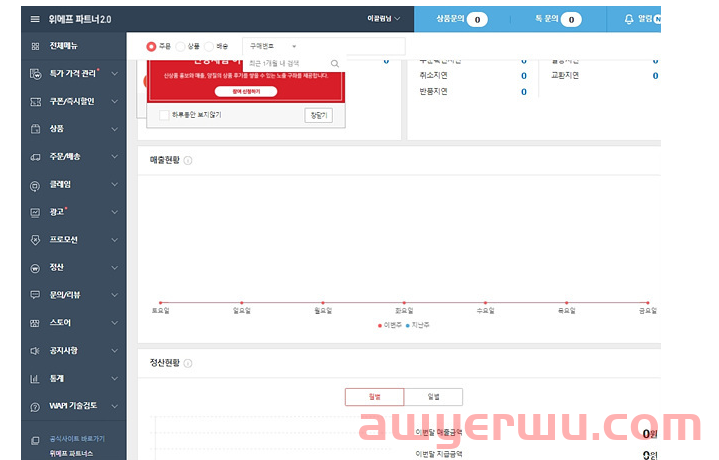
Task: Click the 화요일 data point on chart
Action: 404,303
